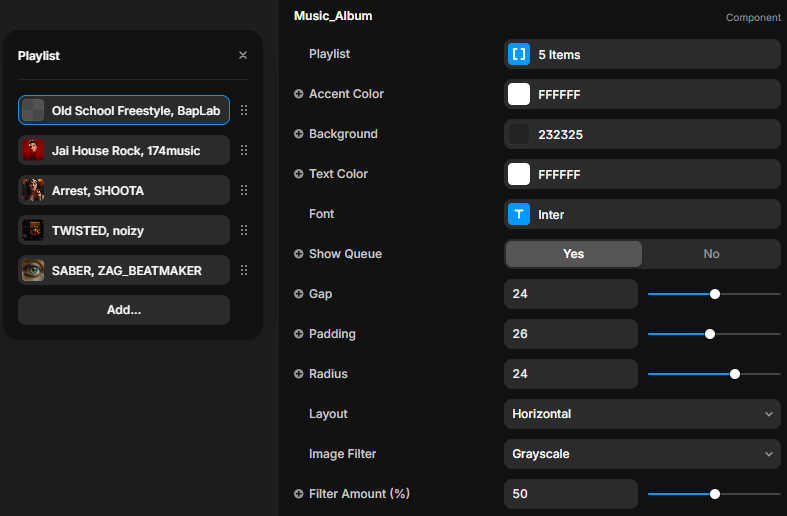The image size is (787, 516).
Task: Select the TWISTED, noizy playlist item
Action: click(x=124, y=230)
